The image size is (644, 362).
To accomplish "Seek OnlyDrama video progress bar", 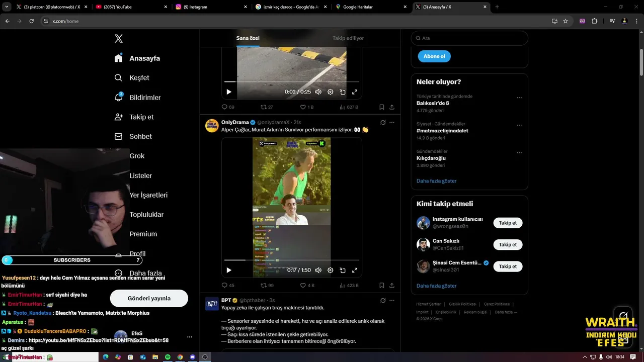I will pyautogui.click(x=292, y=260).
